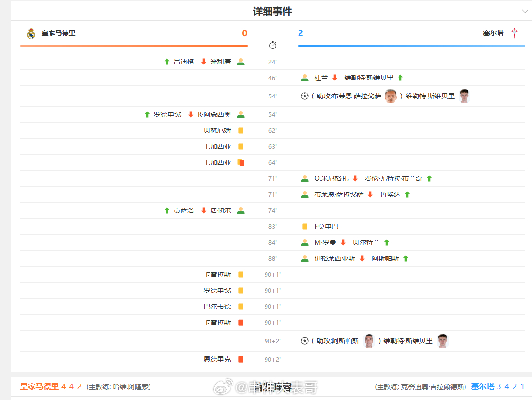Select player name 贝林厄姆
This screenshot has width=532, height=400.
pos(217,130)
